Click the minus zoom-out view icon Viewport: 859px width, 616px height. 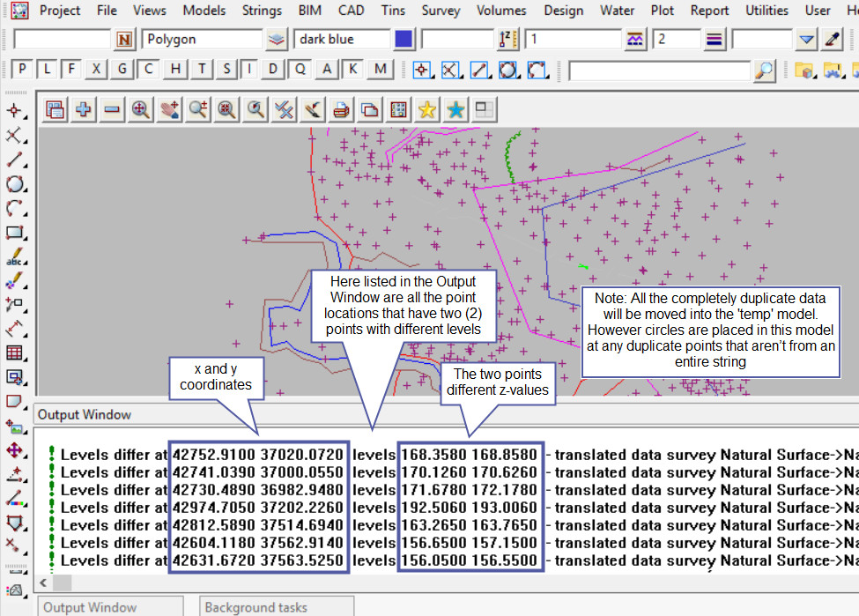[112, 109]
